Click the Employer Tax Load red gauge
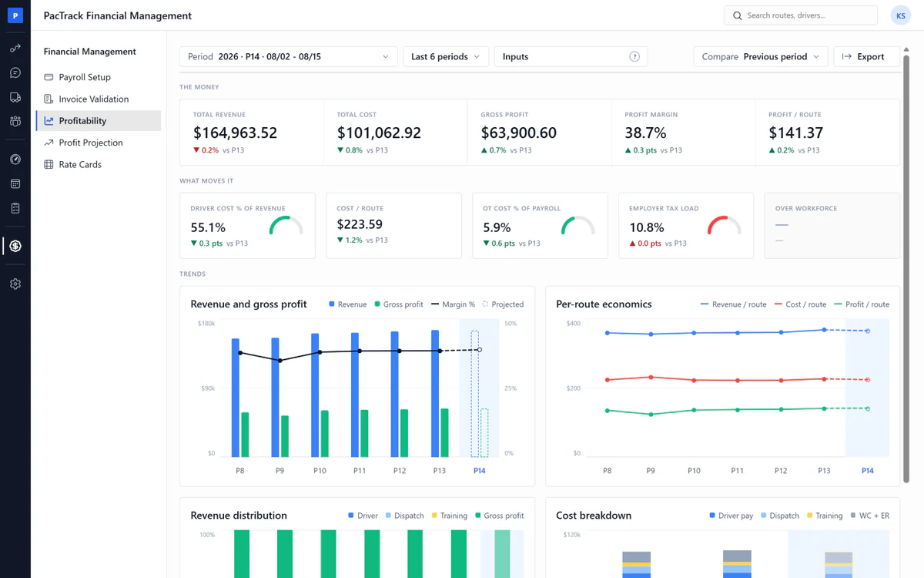The width and height of the screenshot is (924, 578). tap(725, 226)
